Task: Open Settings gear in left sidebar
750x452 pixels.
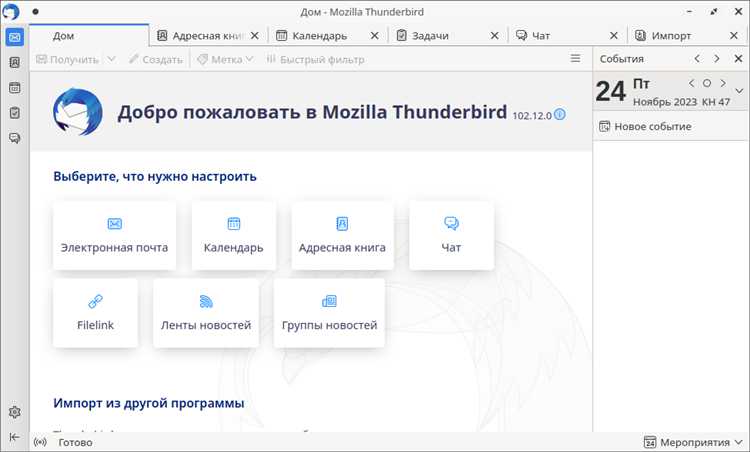Action: click(14, 412)
